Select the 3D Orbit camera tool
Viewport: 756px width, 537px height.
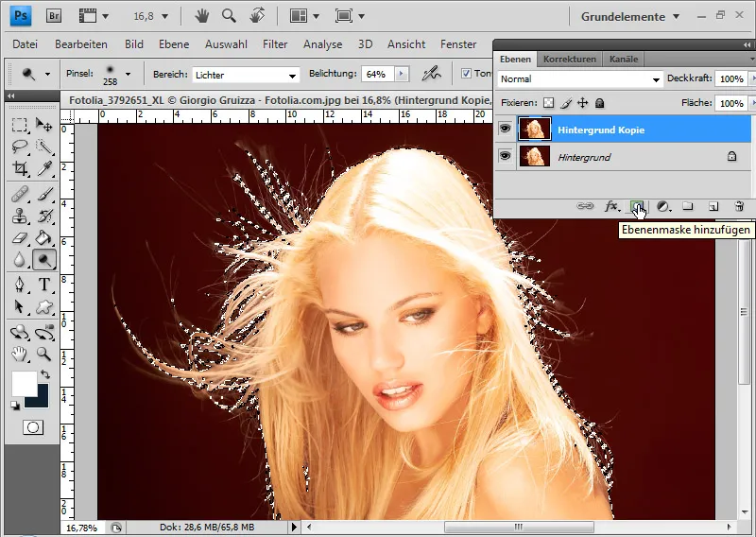coord(43,333)
